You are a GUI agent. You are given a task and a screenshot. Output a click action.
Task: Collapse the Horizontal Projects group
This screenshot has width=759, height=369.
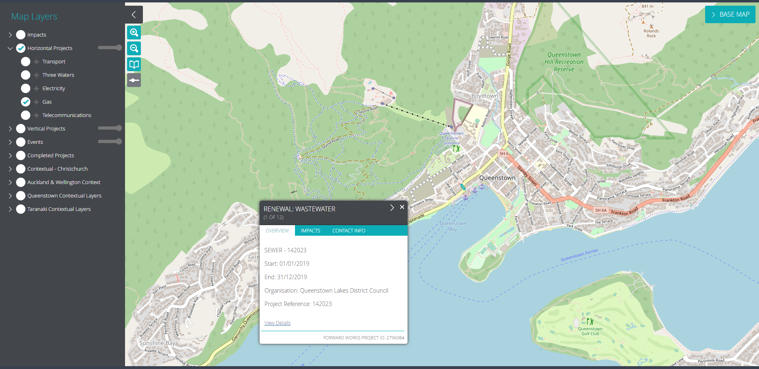(x=10, y=48)
